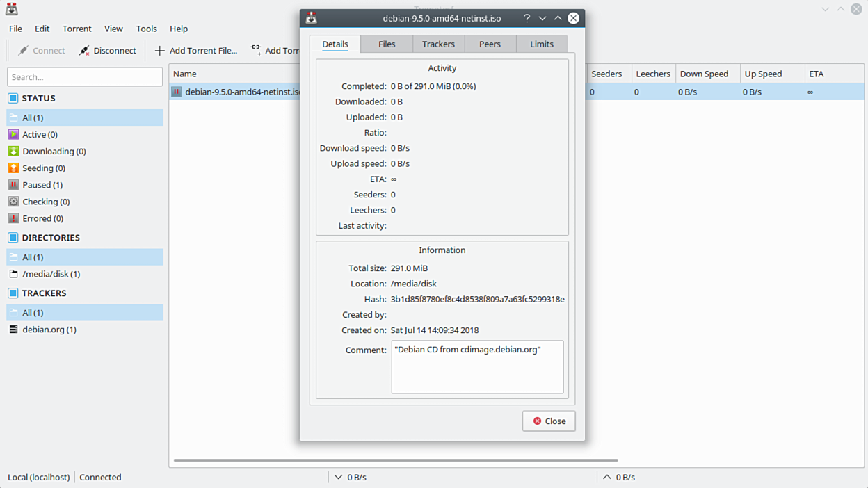Switch to the Peers tab
The width and height of the screenshot is (868, 488).
490,44
